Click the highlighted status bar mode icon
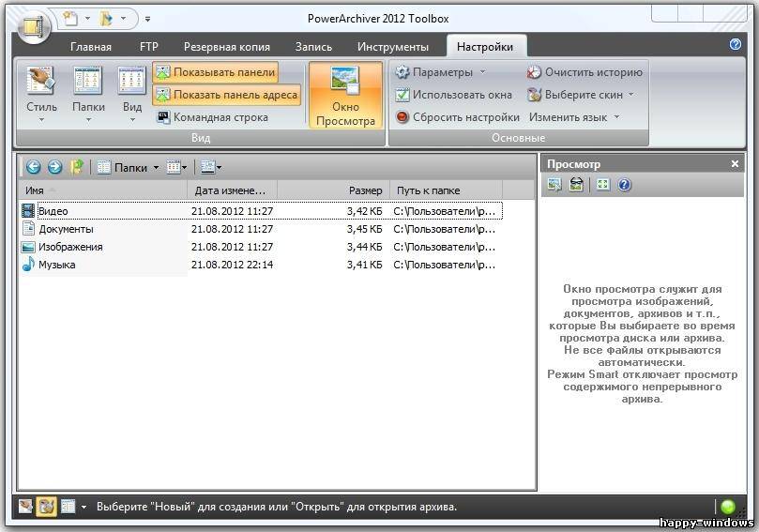Viewport: 759px width, 532px height. pyautogui.click(x=47, y=507)
